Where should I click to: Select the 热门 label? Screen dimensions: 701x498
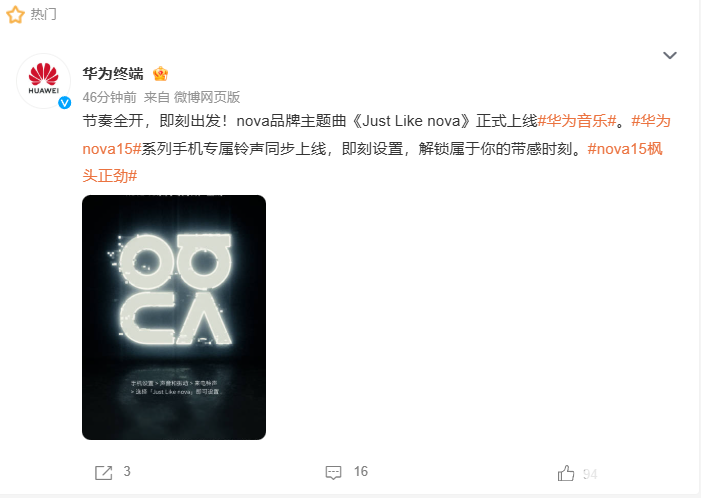tap(43, 14)
